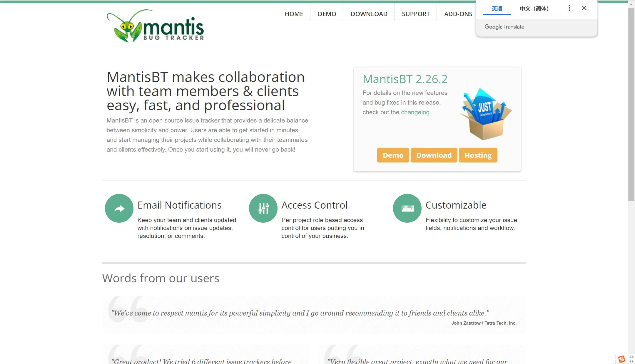Click the Sogou input method tray icon
This screenshot has height=364, width=635.
pyautogui.click(x=621, y=359)
